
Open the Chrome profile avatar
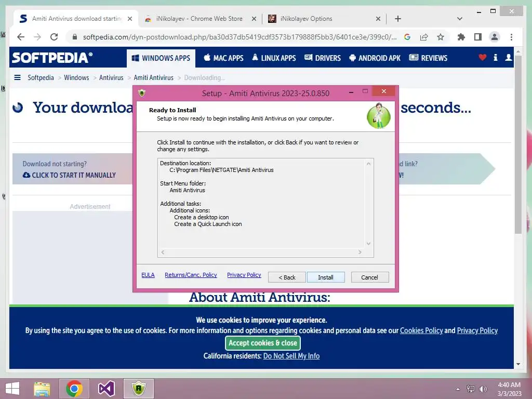(x=495, y=37)
